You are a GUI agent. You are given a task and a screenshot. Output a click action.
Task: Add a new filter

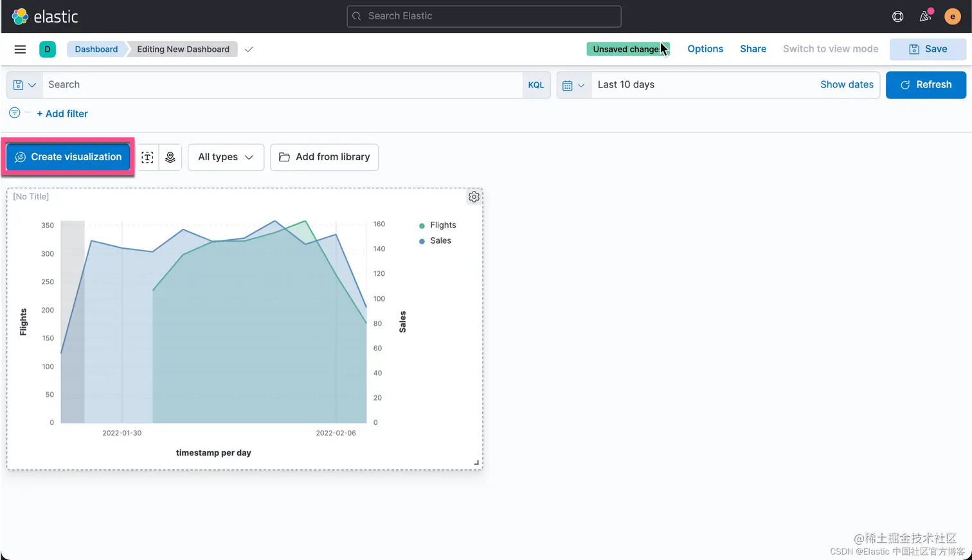62,114
